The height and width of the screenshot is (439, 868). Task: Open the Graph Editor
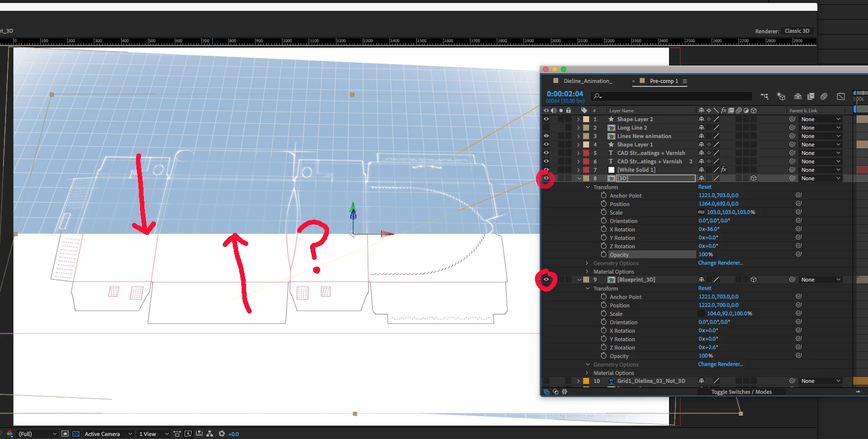pyautogui.click(x=841, y=96)
